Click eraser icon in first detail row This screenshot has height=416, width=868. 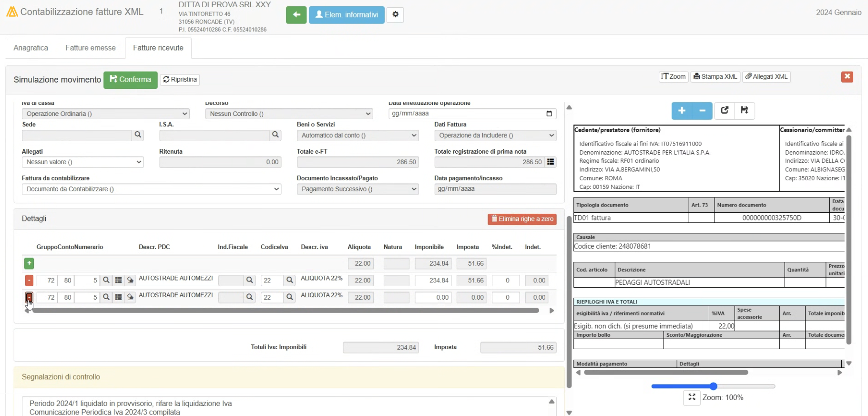pos(130,281)
